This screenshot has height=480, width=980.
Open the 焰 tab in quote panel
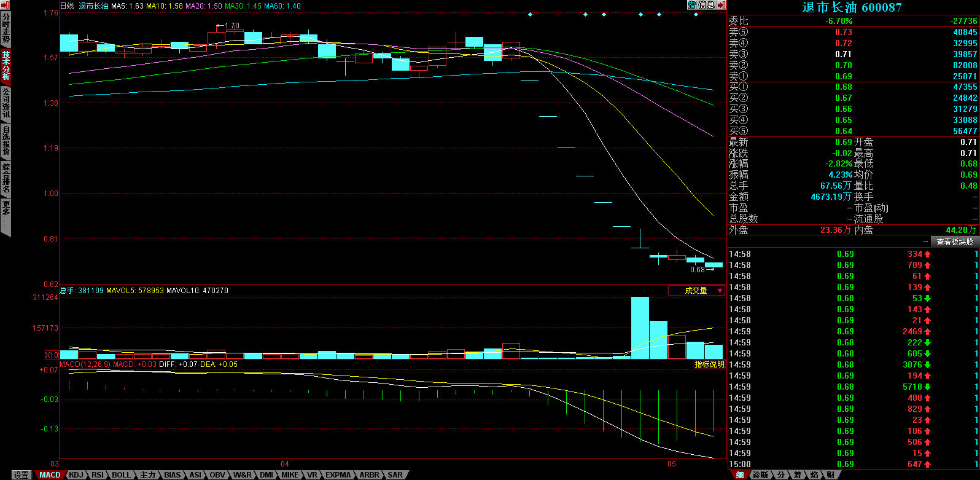(814, 475)
